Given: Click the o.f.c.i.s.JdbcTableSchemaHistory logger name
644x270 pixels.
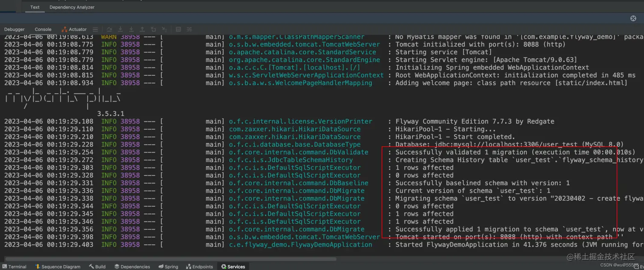Looking at the screenshot, I should (x=291, y=160).
